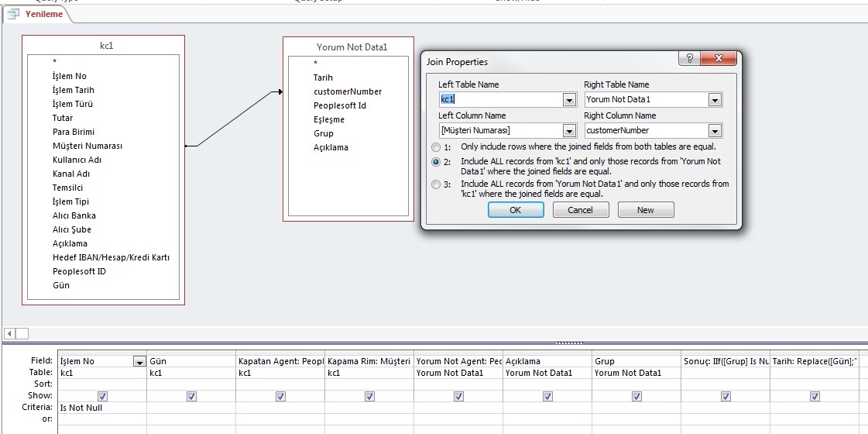The width and height of the screenshot is (868, 434).
Task: Expand the Left Column Name dropdown
Action: click(x=569, y=131)
